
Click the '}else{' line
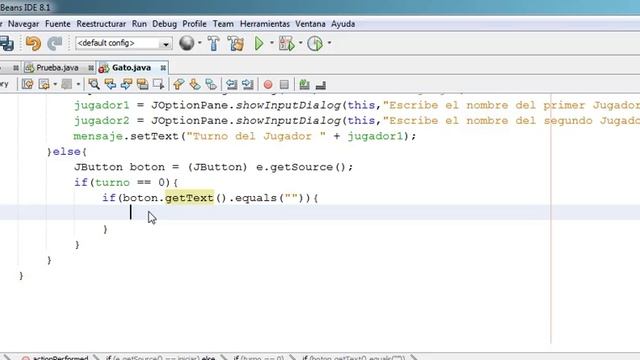[67, 152]
